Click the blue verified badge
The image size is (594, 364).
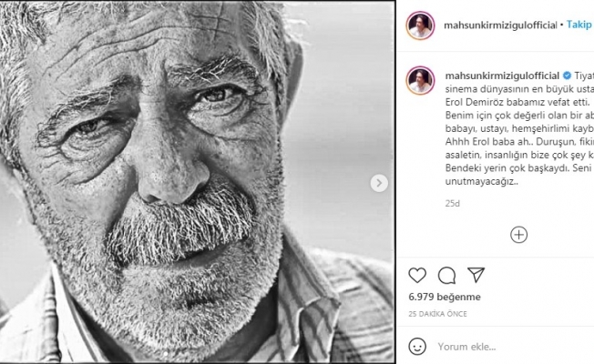coord(567,75)
